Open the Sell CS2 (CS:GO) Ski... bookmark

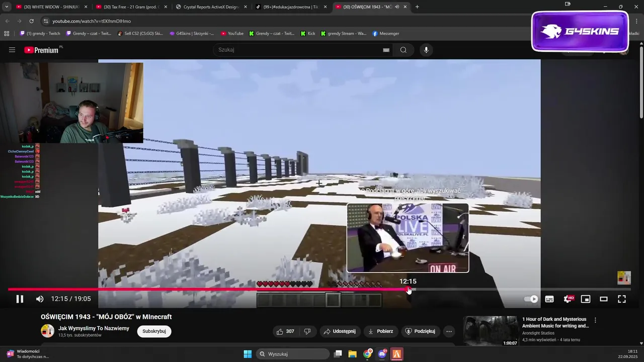coord(140,34)
